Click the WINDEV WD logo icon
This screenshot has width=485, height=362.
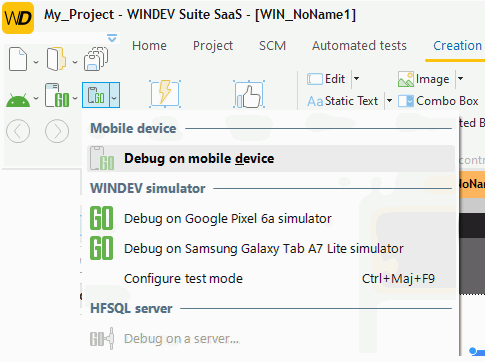(18, 18)
